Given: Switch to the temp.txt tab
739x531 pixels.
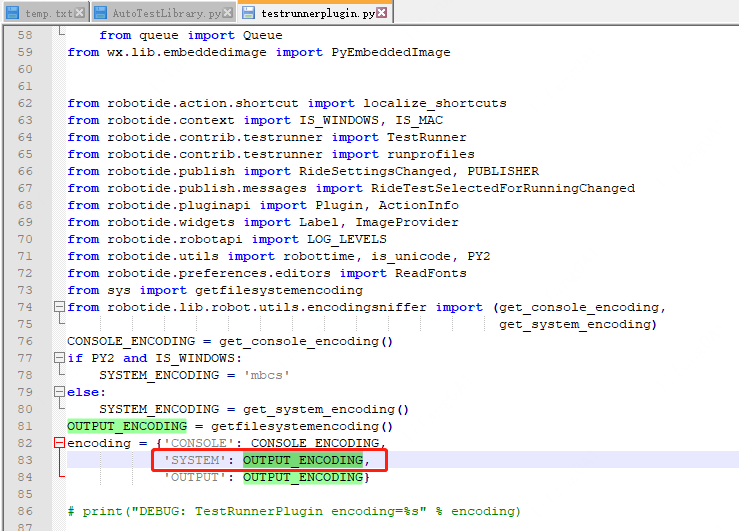Looking at the screenshot, I should [x=45, y=13].
